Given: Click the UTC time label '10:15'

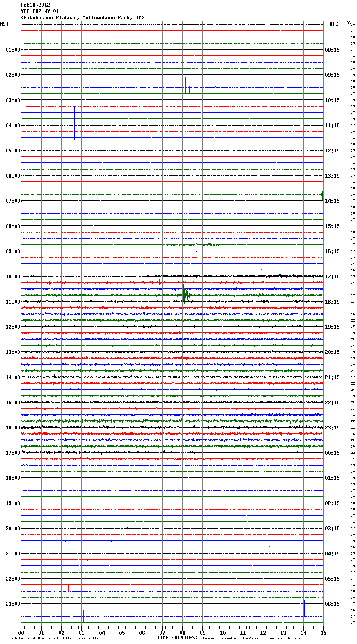Looking at the screenshot, I should (x=332, y=100).
